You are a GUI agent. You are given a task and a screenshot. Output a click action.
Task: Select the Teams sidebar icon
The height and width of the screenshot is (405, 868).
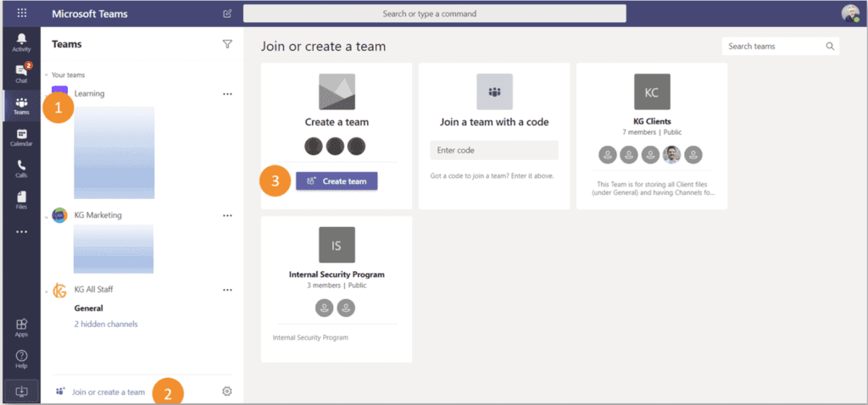tap(21, 106)
